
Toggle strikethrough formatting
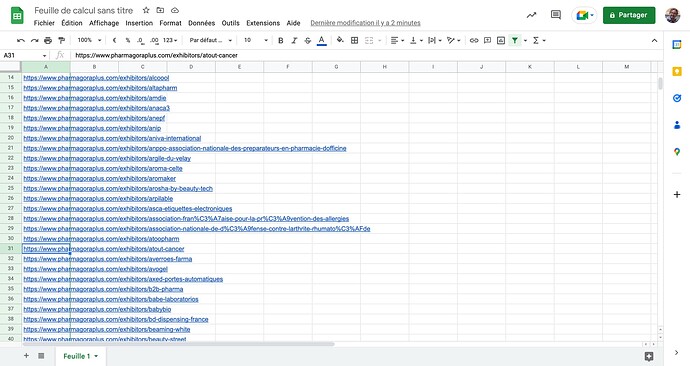point(308,40)
